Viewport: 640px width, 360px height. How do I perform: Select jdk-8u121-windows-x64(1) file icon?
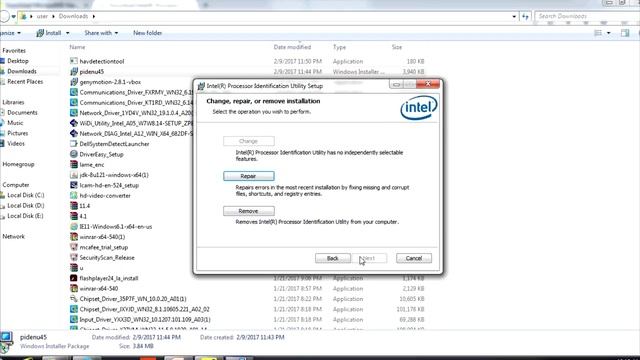(74, 175)
